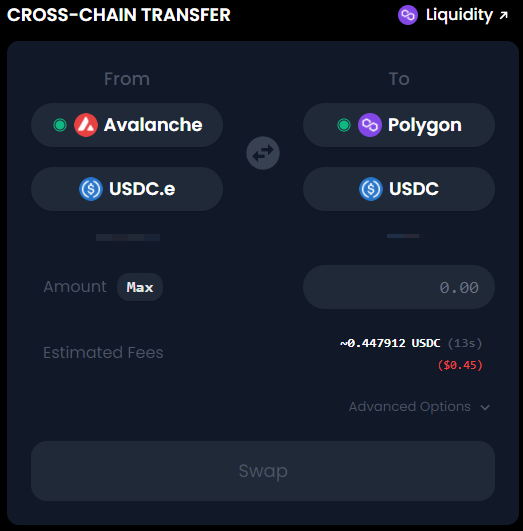Click the Polygon purple logo in To selector
The width and height of the screenshot is (523, 531).
(x=370, y=125)
